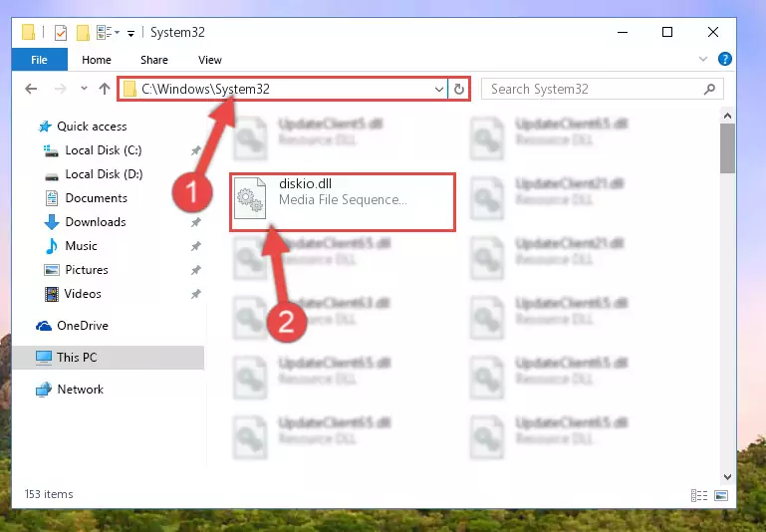Open the Share ribbon tab

tap(153, 60)
